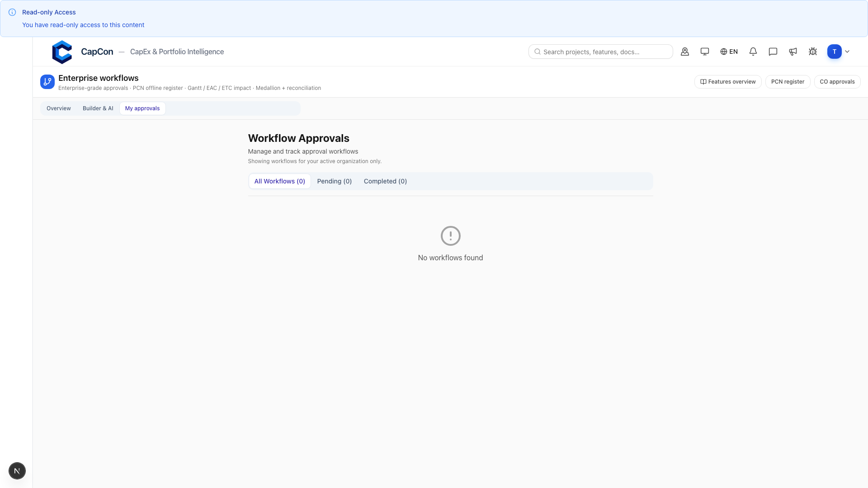The image size is (868, 488).
Task: Open the CO approvals button
Action: click(x=837, y=82)
